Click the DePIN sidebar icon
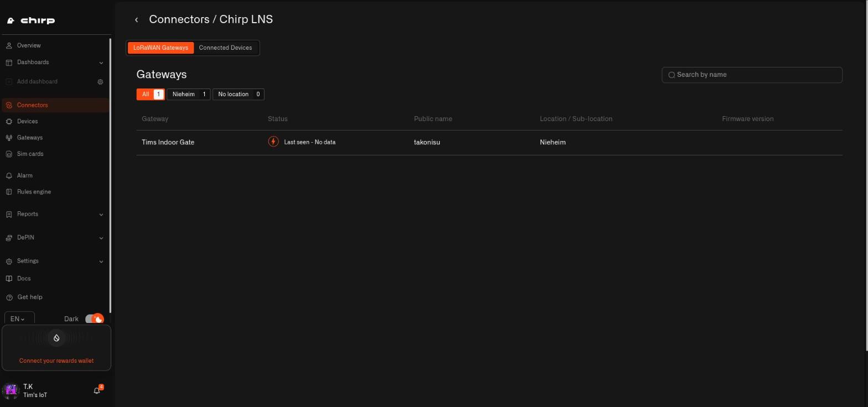Screen dimensions: 868x407 pyautogui.click(x=9, y=238)
